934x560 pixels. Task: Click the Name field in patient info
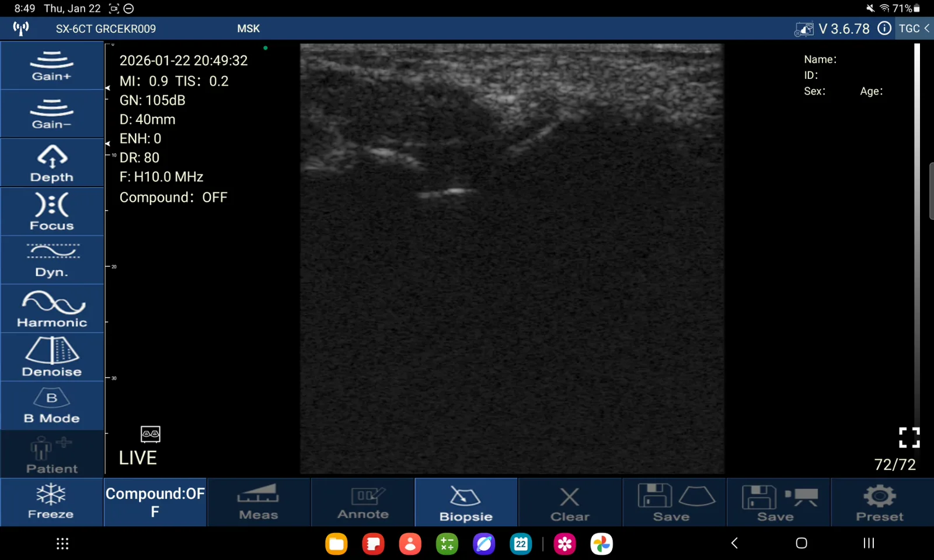point(820,60)
